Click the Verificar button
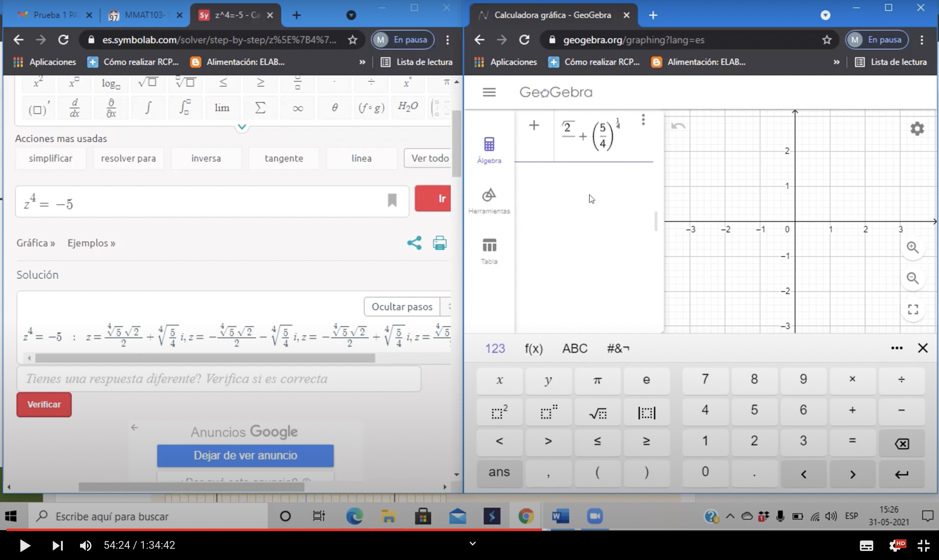 (x=44, y=405)
